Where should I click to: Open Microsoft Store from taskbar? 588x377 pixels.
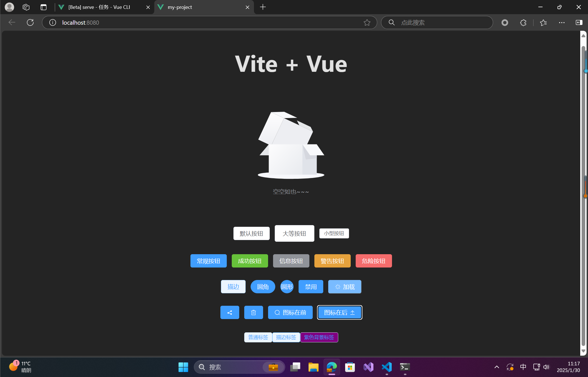[350, 367]
